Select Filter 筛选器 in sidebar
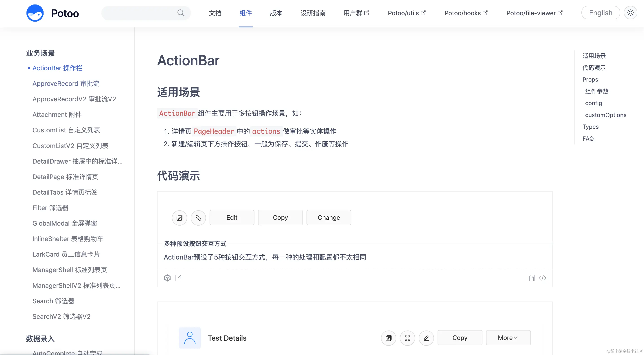 50,208
